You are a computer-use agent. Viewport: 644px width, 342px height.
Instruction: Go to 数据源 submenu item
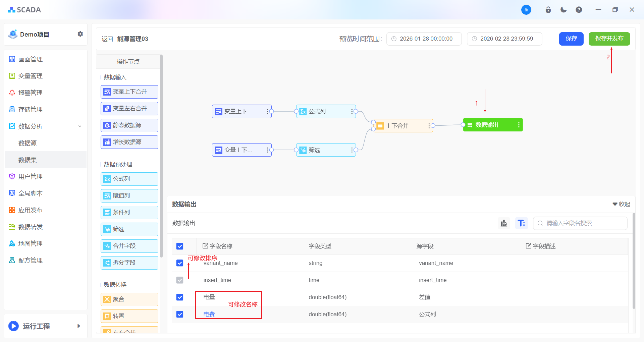(28, 143)
